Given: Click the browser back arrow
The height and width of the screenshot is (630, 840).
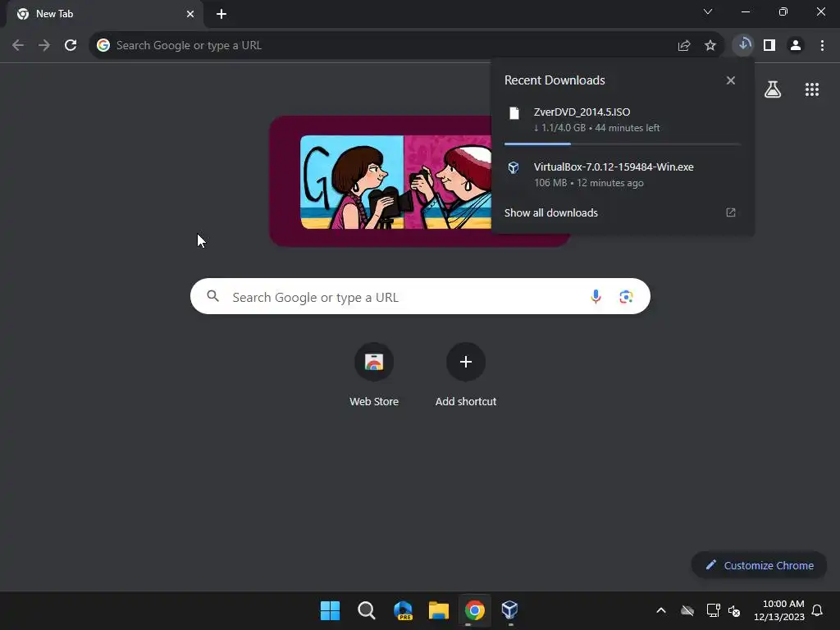Looking at the screenshot, I should coord(18,46).
